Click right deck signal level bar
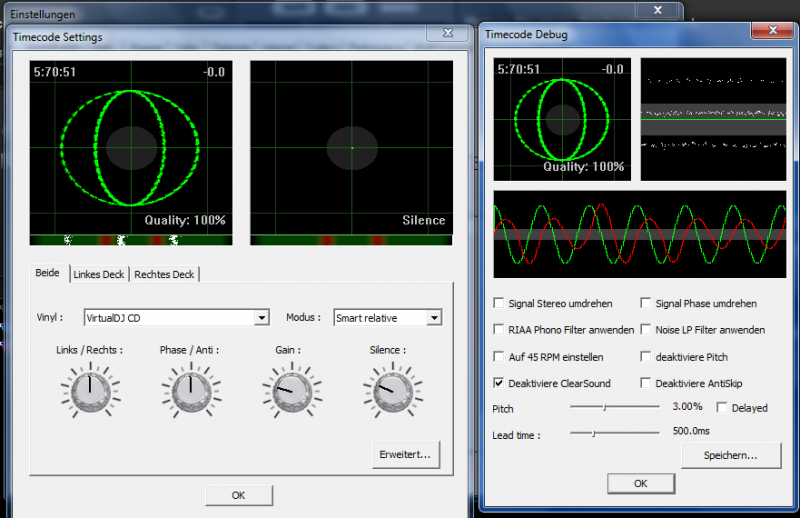Image resolution: width=800 pixels, height=518 pixels. [352, 240]
